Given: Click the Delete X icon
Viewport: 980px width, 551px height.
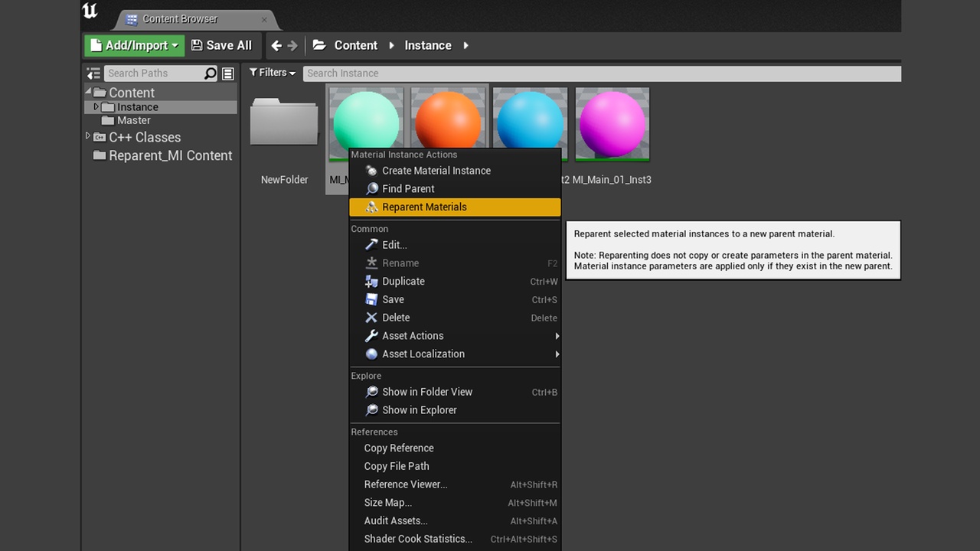Looking at the screenshot, I should [x=371, y=318].
